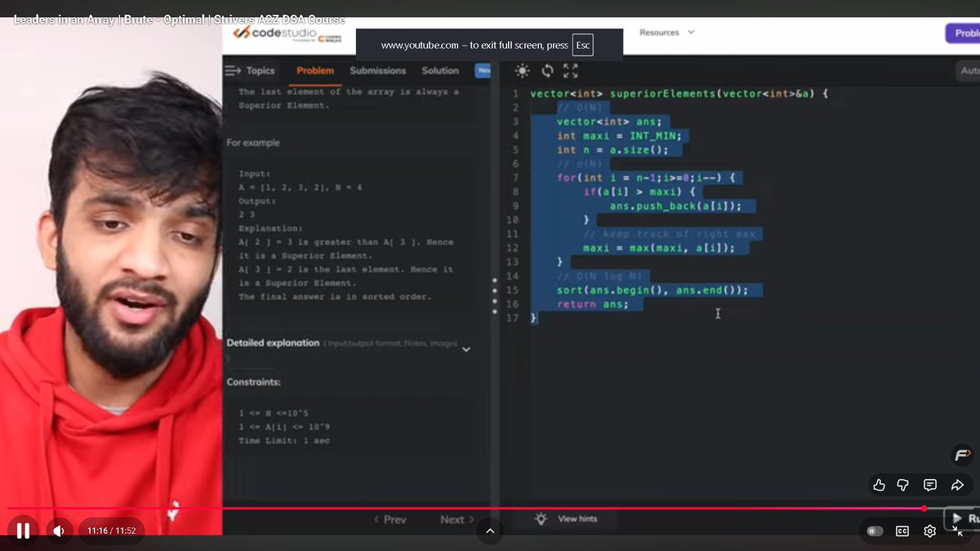Collapse the panel using the bottom up chevron
This screenshot has width=980, height=551.
[x=490, y=530]
